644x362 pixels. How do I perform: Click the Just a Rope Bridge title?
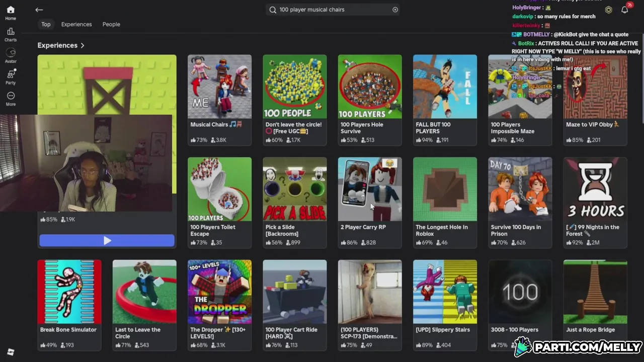(590, 330)
